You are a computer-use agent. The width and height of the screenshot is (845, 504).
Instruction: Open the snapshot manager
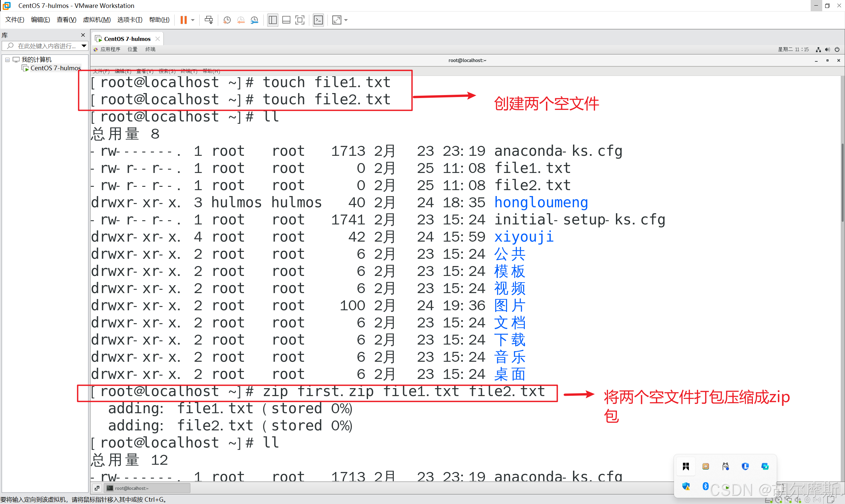254,20
